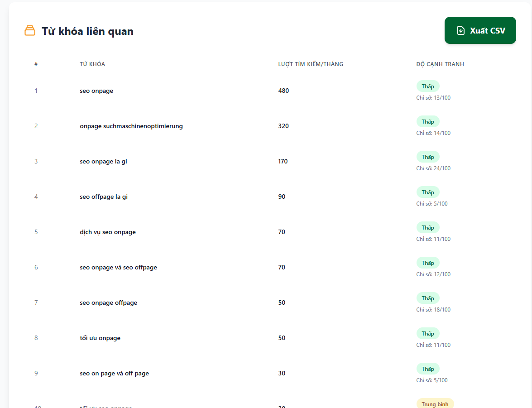The width and height of the screenshot is (532, 408).
Task: Click the "#" column header
Action: pos(36,64)
